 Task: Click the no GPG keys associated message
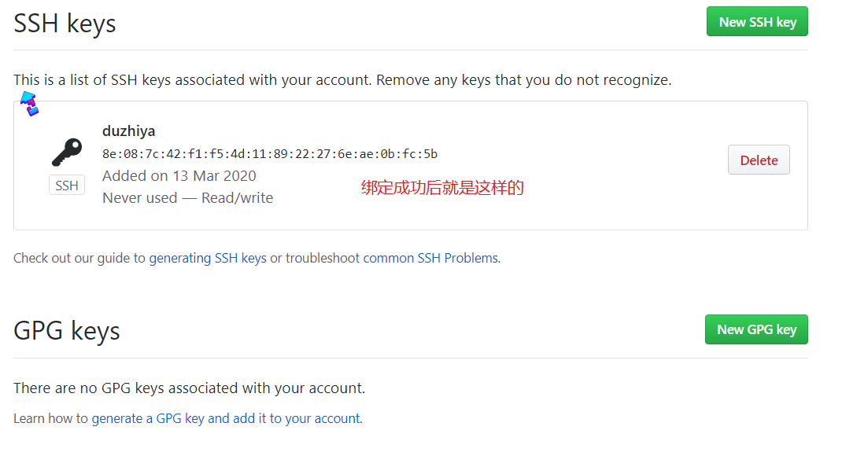(190, 388)
